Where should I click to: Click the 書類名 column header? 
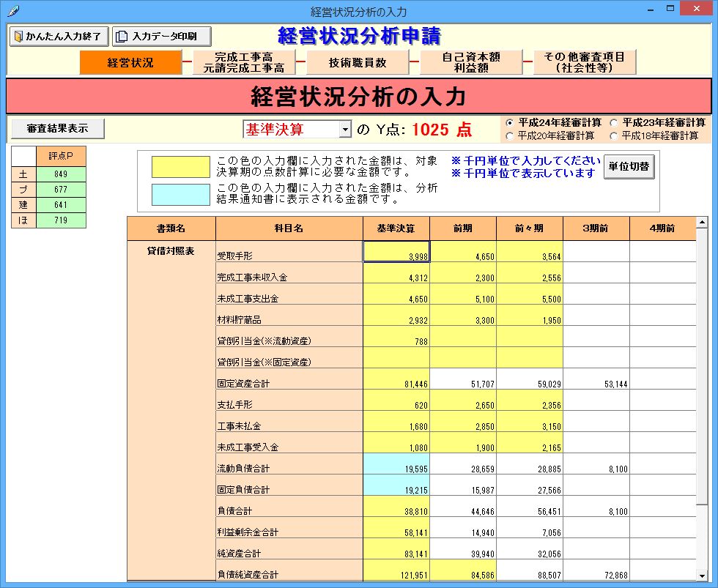tap(171, 228)
